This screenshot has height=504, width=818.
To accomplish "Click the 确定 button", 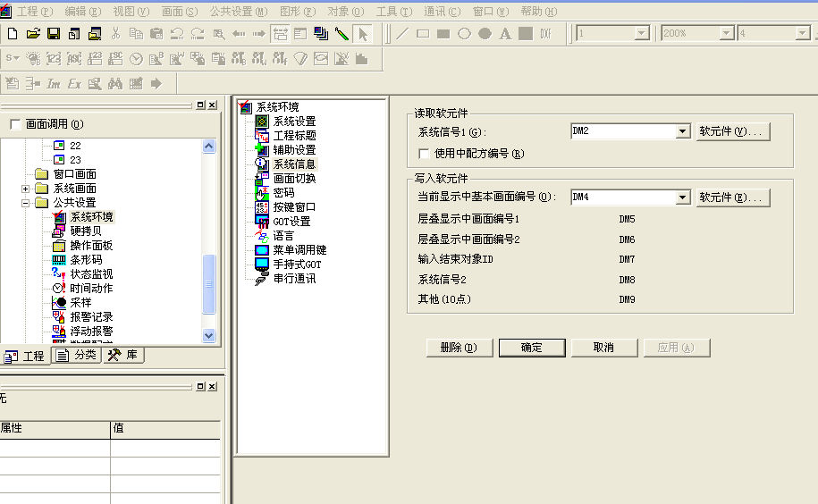I will click(531, 348).
